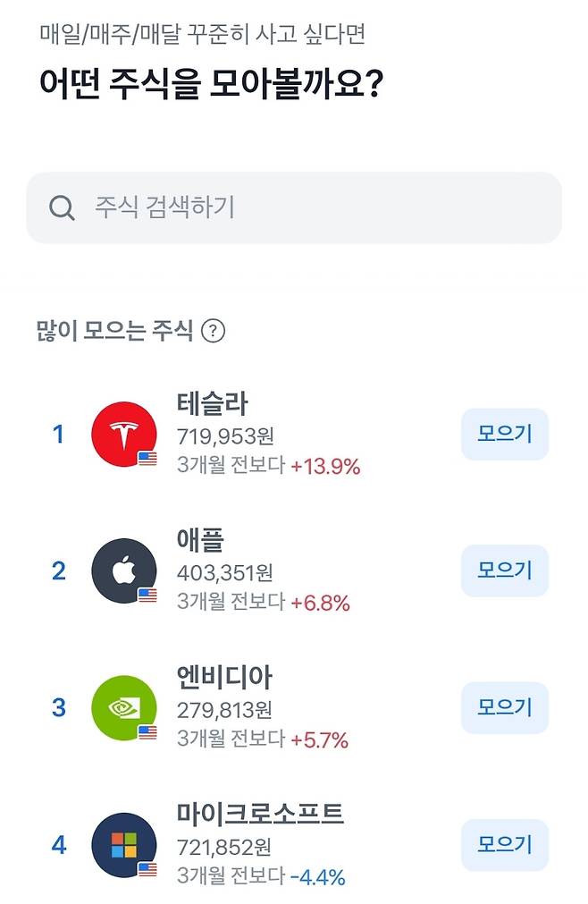Click Tesla's +13.9% change value
588x904 pixels.
pos(325,466)
